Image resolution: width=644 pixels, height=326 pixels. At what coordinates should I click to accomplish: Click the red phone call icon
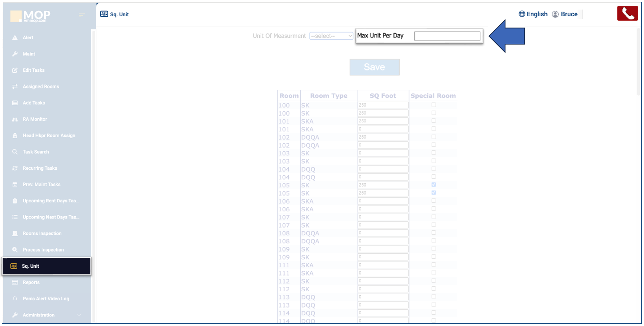point(627,14)
